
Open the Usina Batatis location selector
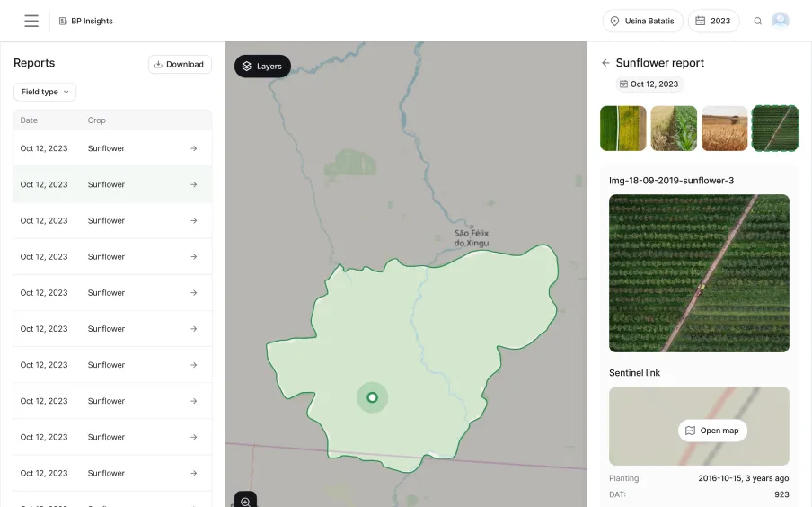click(x=642, y=21)
